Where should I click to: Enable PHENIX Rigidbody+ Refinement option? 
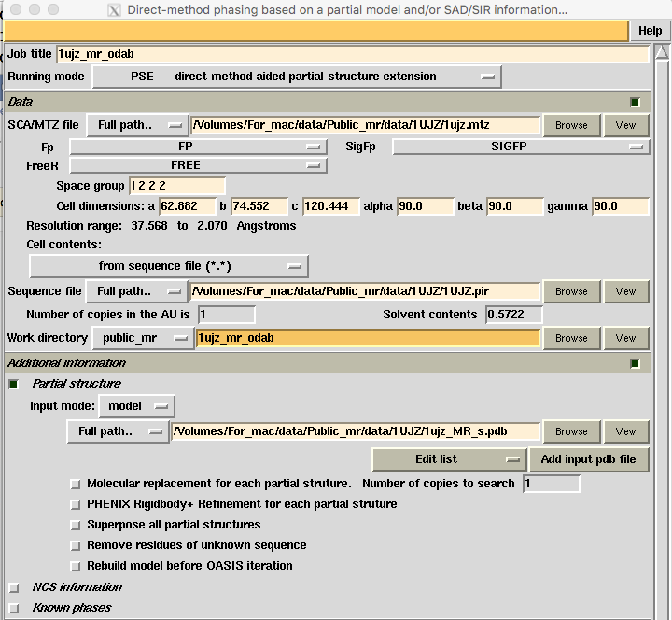pyautogui.click(x=75, y=505)
